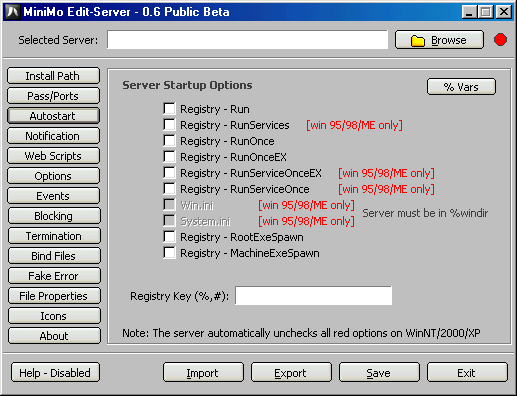517x396 pixels.
Task: Click the Selected Server label
Action: (58, 40)
